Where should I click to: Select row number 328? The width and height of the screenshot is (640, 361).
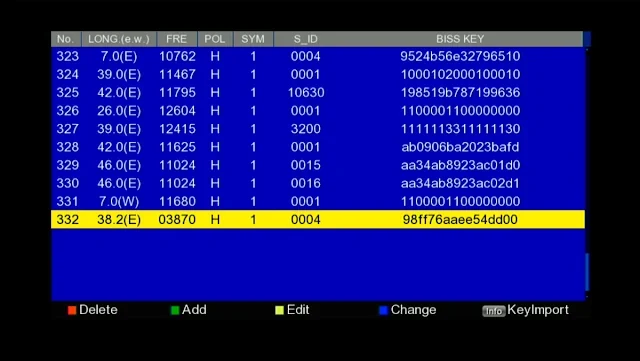318,147
